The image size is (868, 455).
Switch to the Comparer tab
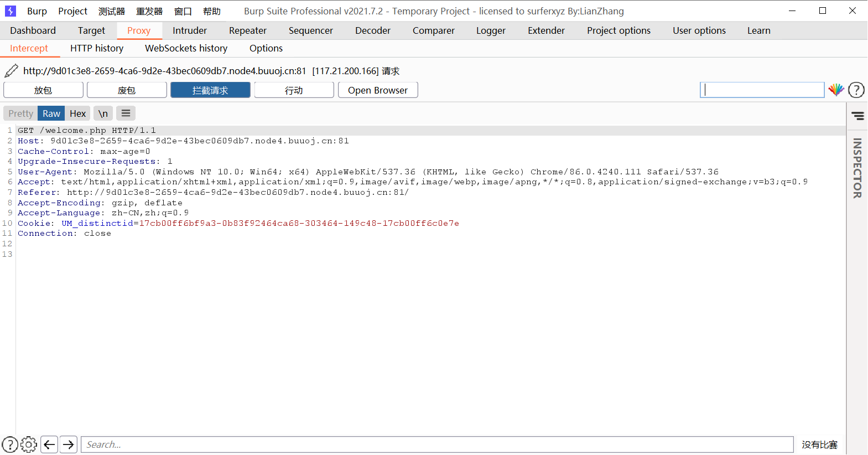[434, 30]
